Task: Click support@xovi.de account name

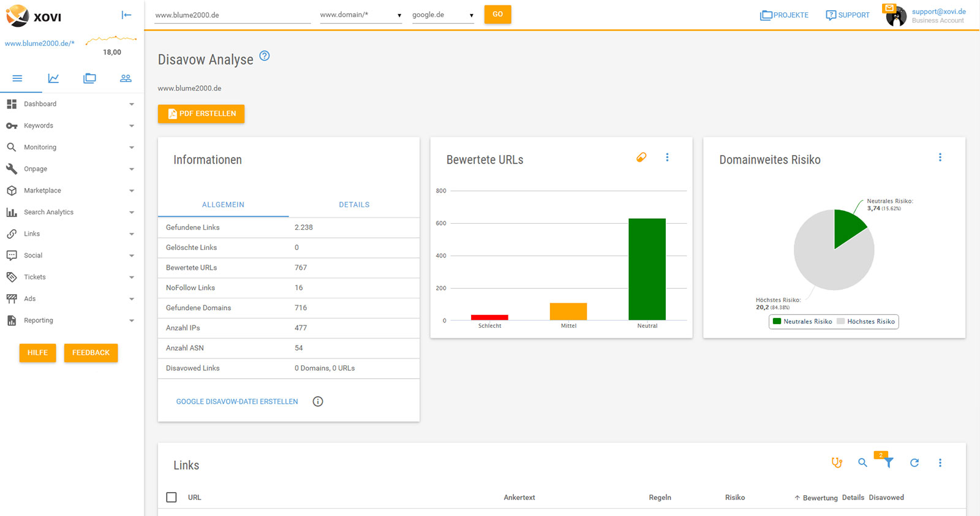Action: point(938,11)
